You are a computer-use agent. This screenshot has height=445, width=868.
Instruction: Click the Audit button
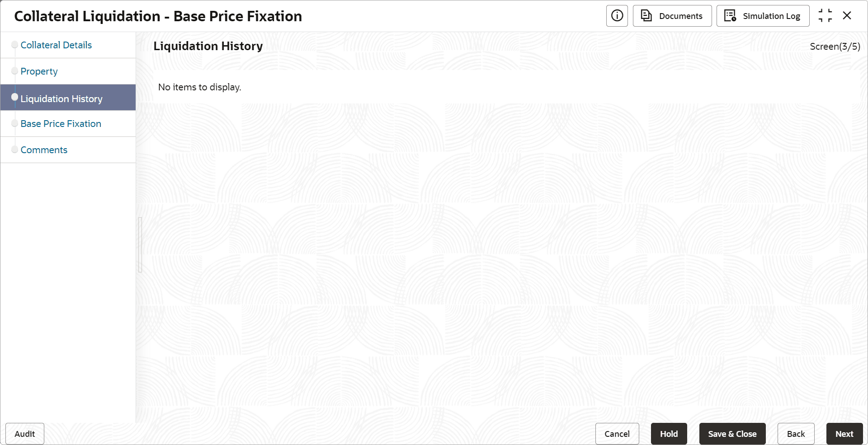pyautogui.click(x=25, y=434)
